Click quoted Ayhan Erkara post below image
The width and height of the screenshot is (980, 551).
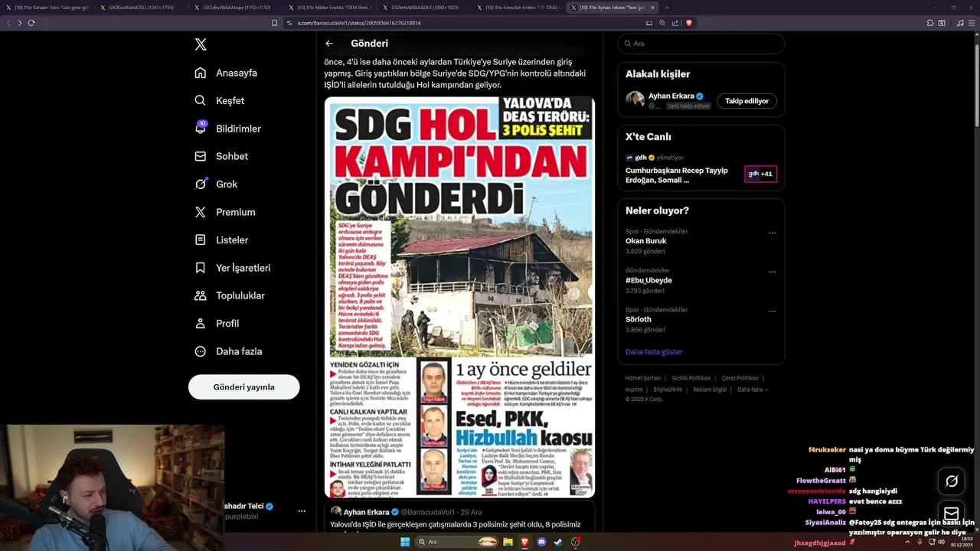coord(459,517)
